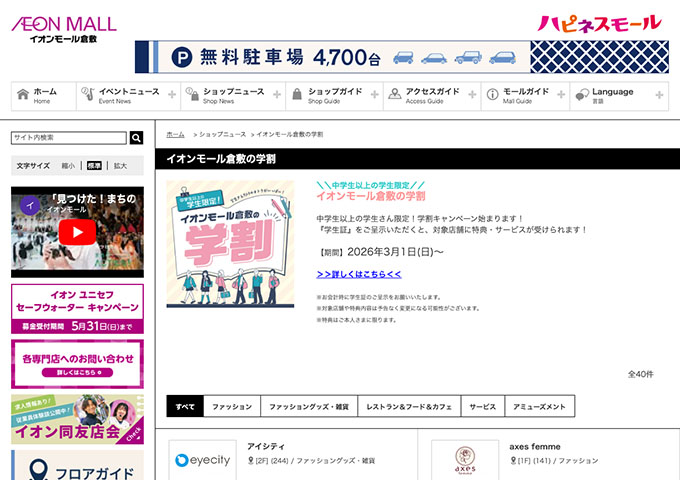The width and height of the screenshot is (680, 480).
Task: Expand the Mall Guide plus sign
Action: 560,96
